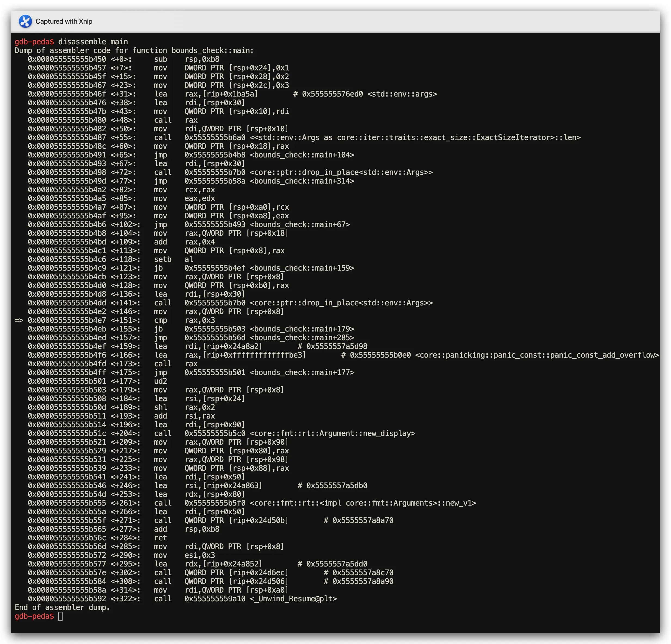671x644 pixels.
Task: Click the 'ret' instruction at main+284
Action: point(161,538)
